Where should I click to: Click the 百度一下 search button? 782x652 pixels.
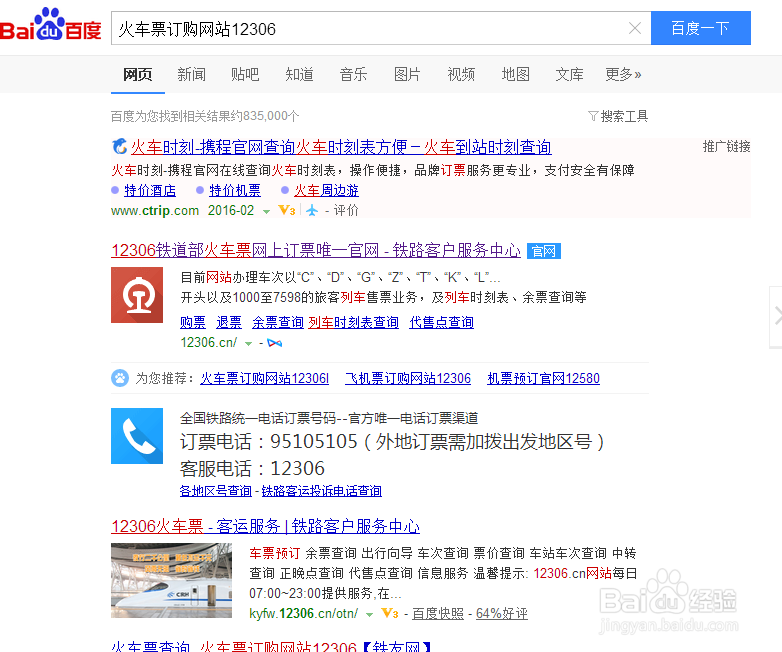[x=700, y=28]
